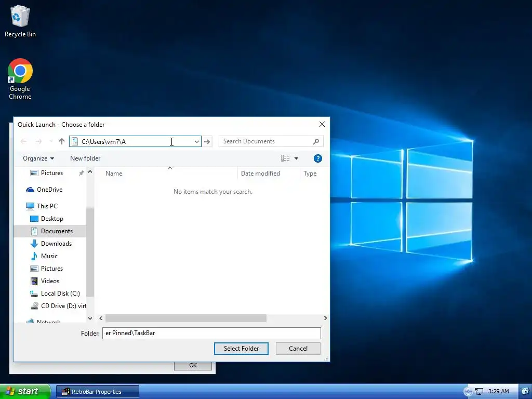Screen dimensions: 532x399
Task: Click the Select Folder button
Action: 241,349
